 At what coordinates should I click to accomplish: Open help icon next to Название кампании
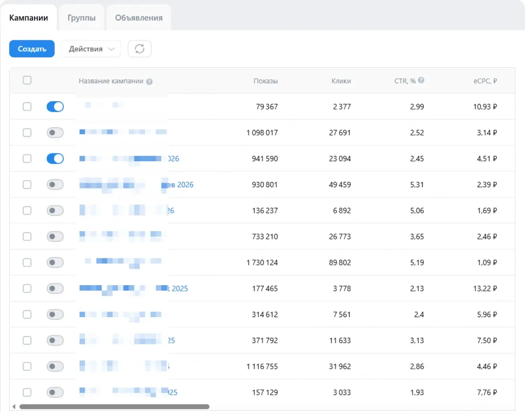pyautogui.click(x=150, y=81)
